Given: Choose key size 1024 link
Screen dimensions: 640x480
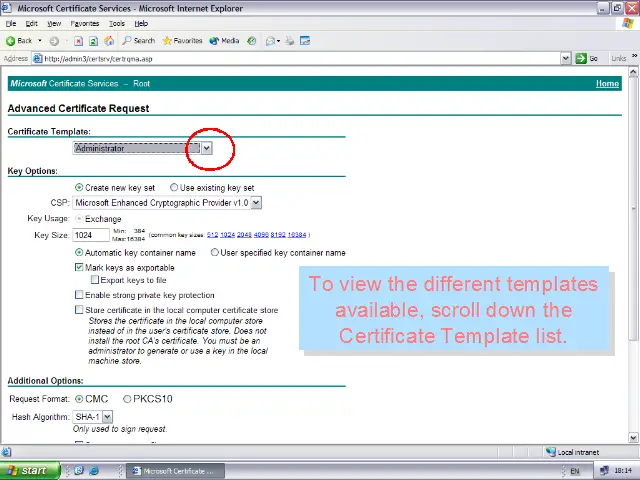Looking at the screenshot, I should point(227,235).
